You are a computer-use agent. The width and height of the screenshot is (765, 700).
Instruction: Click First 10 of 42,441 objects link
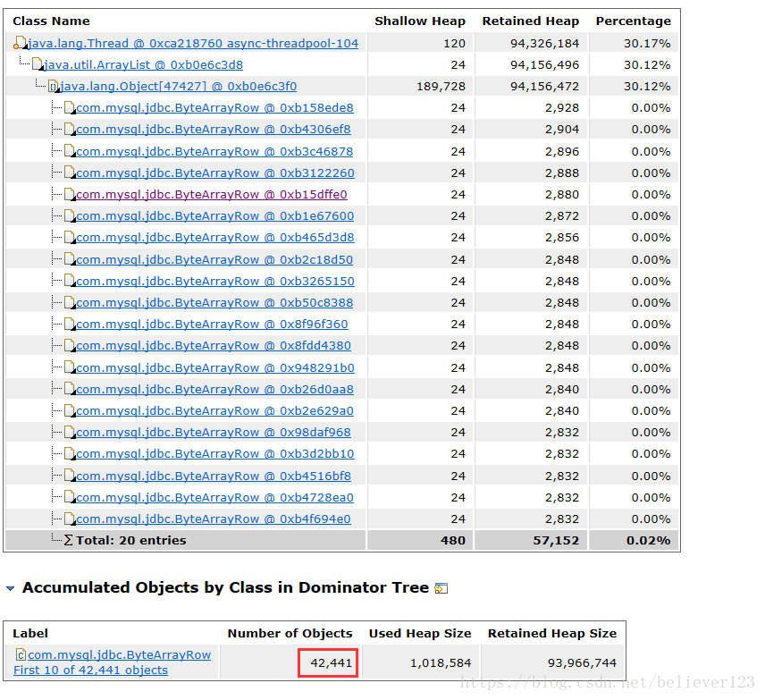(90, 670)
